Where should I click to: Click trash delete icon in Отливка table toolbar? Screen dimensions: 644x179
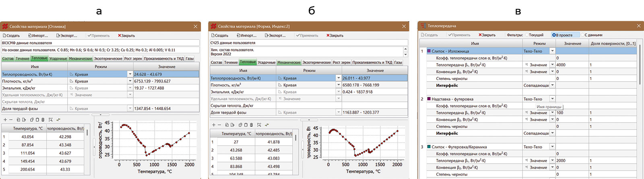tap(43, 120)
